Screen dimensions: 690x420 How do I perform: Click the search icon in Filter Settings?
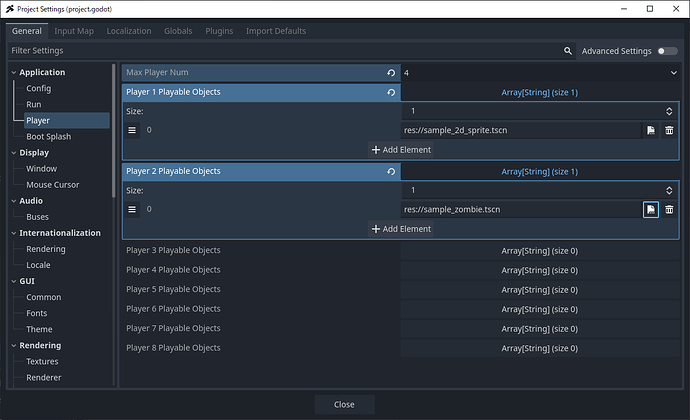pyautogui.click(x=568, y=51)
